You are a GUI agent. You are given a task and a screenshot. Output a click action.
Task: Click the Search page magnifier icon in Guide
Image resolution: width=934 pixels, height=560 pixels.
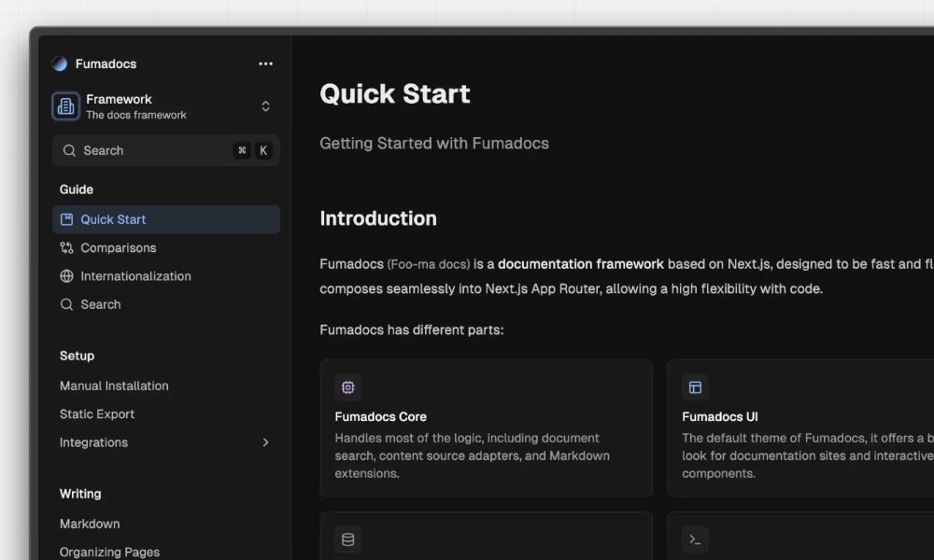point(66,304)
